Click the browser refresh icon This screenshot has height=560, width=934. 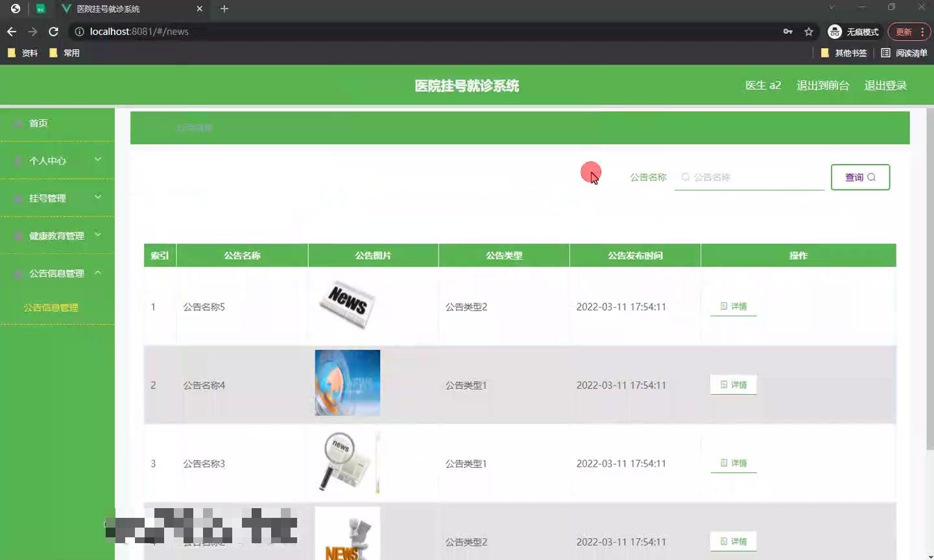[53, 31]
